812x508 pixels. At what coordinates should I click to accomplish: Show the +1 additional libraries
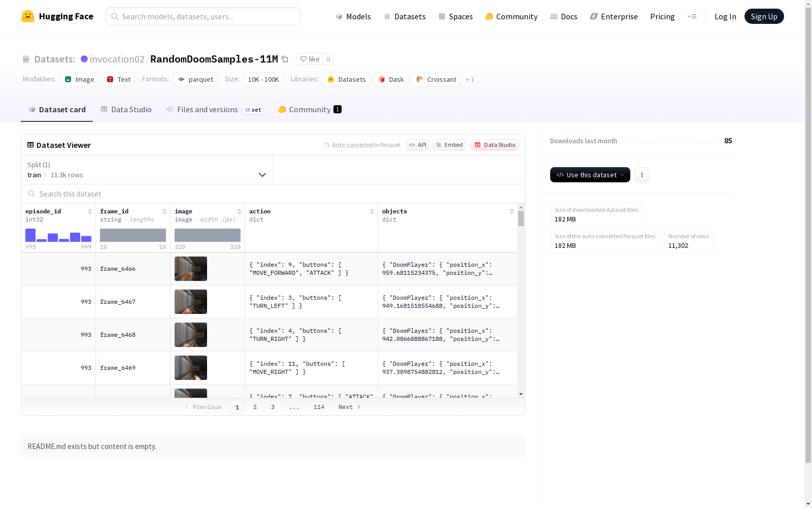(x=470, y=80)
